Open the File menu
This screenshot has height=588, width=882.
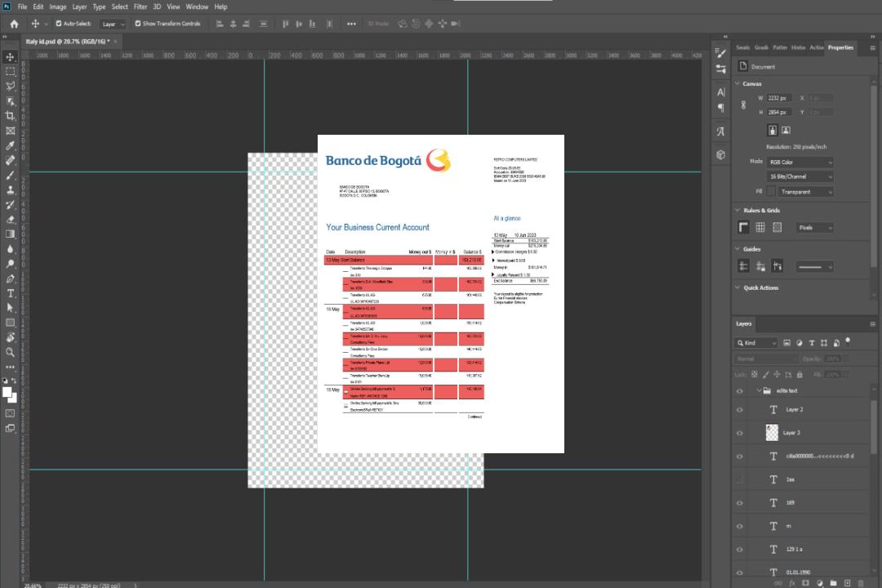click(23, 7)
